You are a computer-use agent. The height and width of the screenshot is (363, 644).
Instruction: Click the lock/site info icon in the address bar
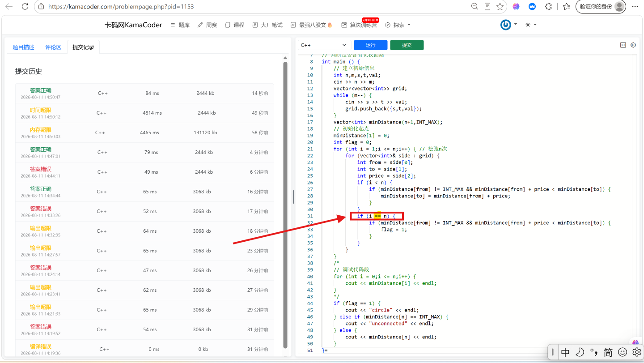(x=41, y=7)
